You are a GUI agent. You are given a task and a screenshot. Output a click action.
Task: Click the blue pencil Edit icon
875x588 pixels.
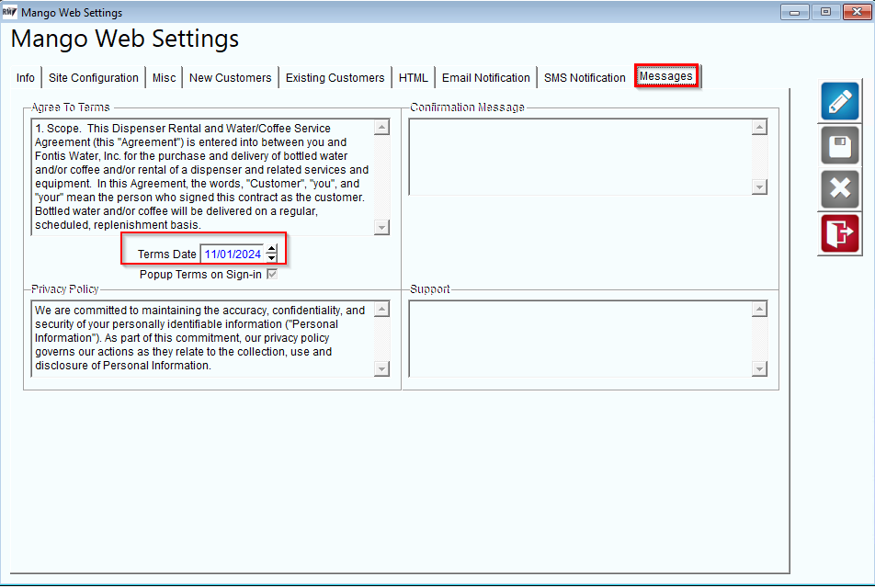[x=839, y=102]
